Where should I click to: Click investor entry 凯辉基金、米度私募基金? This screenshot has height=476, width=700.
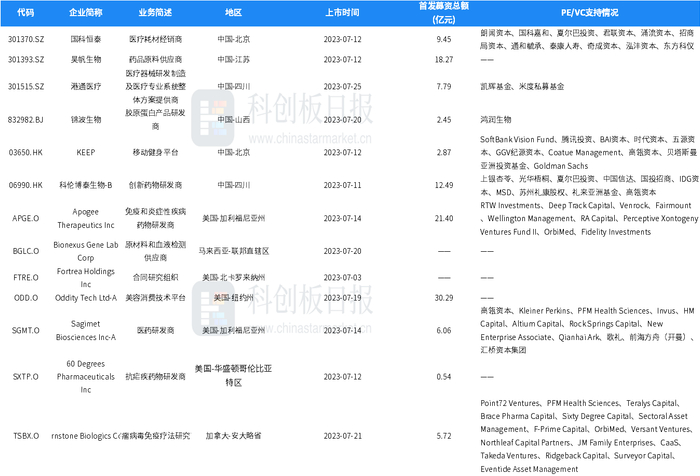(522, 86)
